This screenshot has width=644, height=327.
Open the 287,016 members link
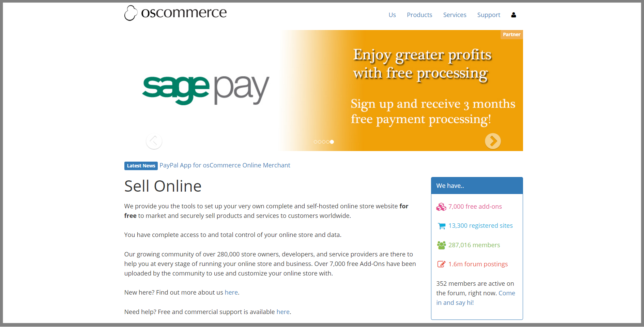click(474, 245)
